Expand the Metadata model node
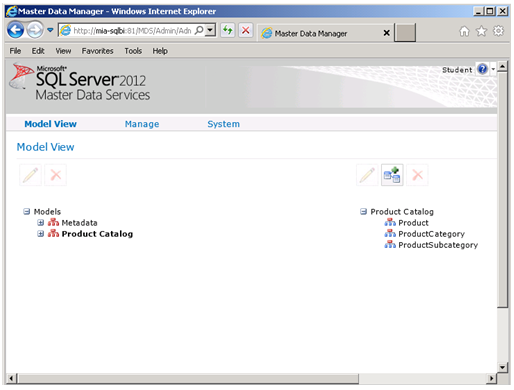 point(41,223)
